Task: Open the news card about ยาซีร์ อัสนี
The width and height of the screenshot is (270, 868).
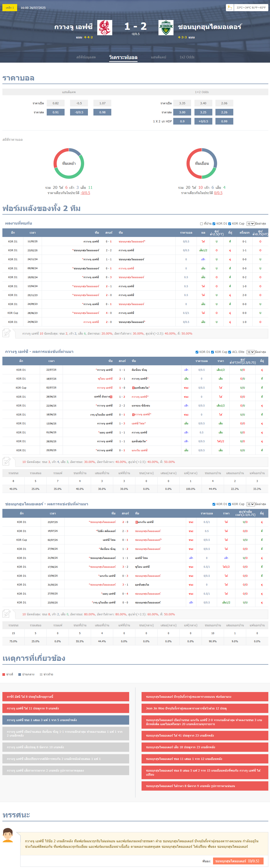Action: pyautogui.click(x=66, y=697)
